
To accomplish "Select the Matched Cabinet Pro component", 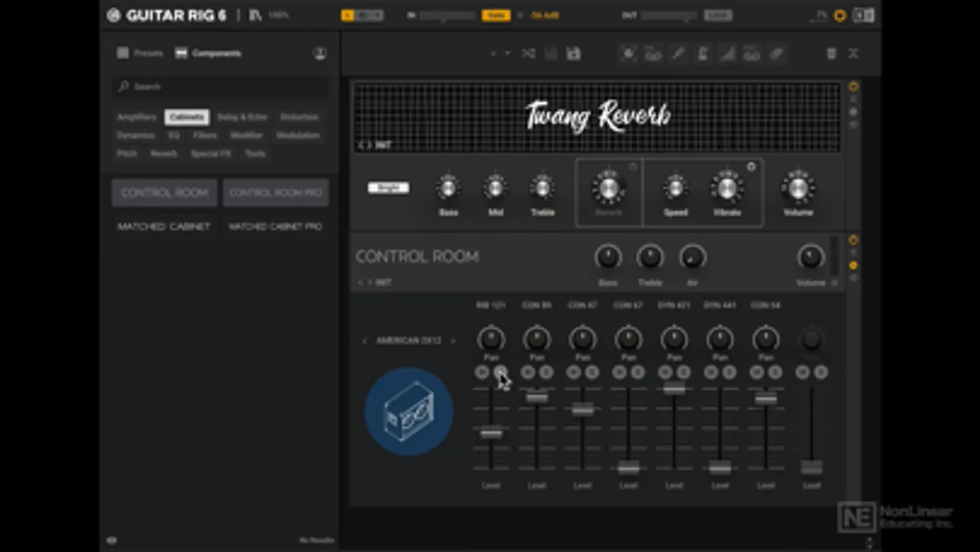I will (x=276, y=227).
